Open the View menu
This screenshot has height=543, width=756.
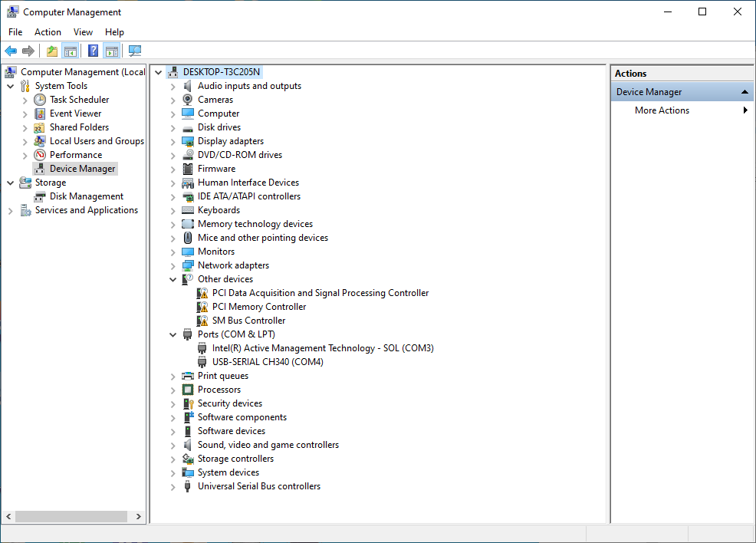tap(83, 31)
